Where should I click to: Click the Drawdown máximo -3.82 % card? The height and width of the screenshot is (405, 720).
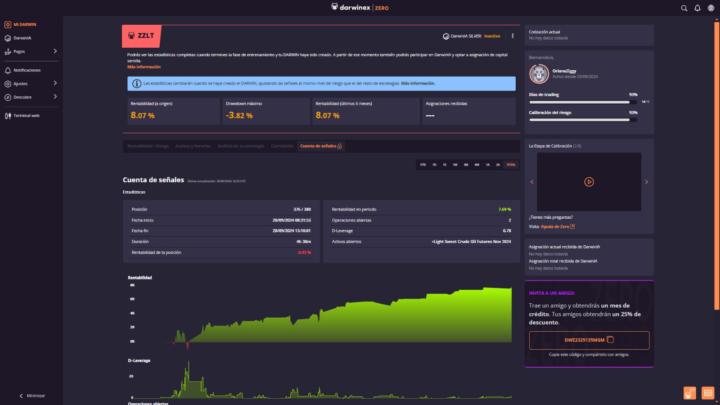coord(266,111)
